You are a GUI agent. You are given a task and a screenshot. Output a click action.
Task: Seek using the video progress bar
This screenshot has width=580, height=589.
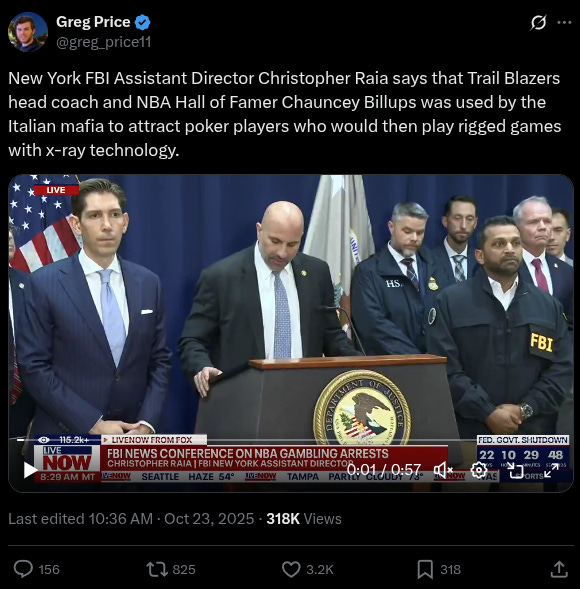(291, 439)
